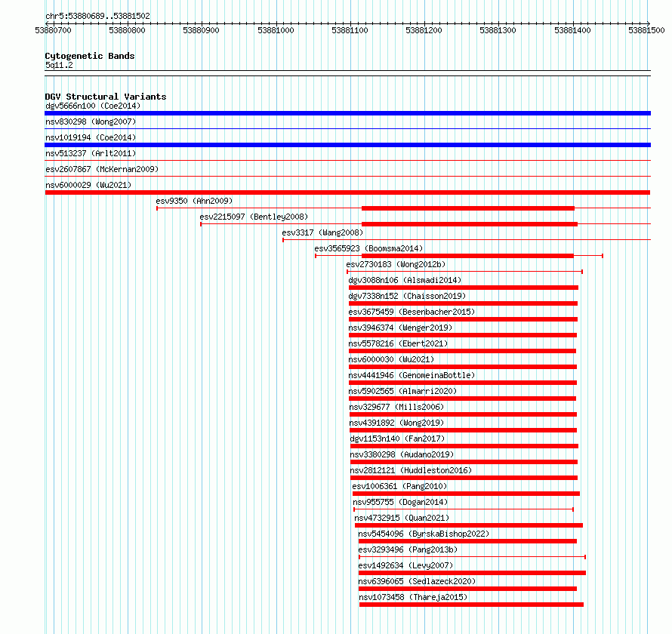Image resolution: width=672 pixels, height=634 pixels.
Task: Click the dgv5666n100 (Coe2014) variant label
Action: [93, 106]
